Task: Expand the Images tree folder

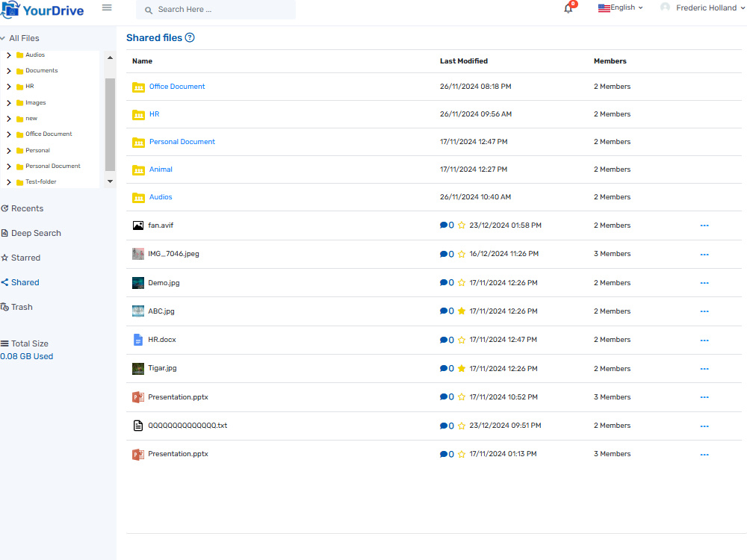Action: [8, 103]
